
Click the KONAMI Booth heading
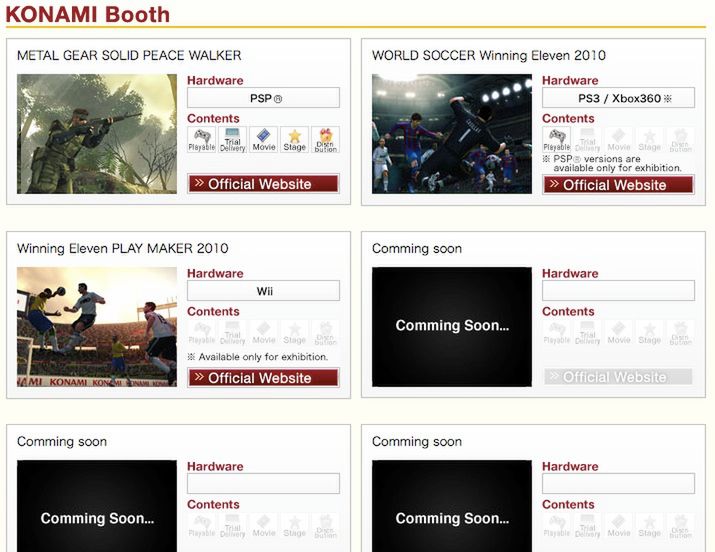coord(88,15)
